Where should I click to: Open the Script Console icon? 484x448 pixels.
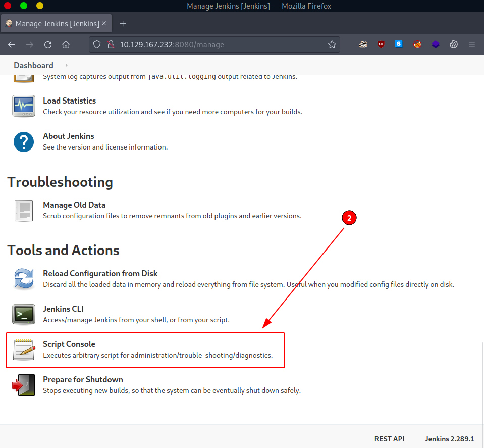pyautogui.click(x=24, y=350)
